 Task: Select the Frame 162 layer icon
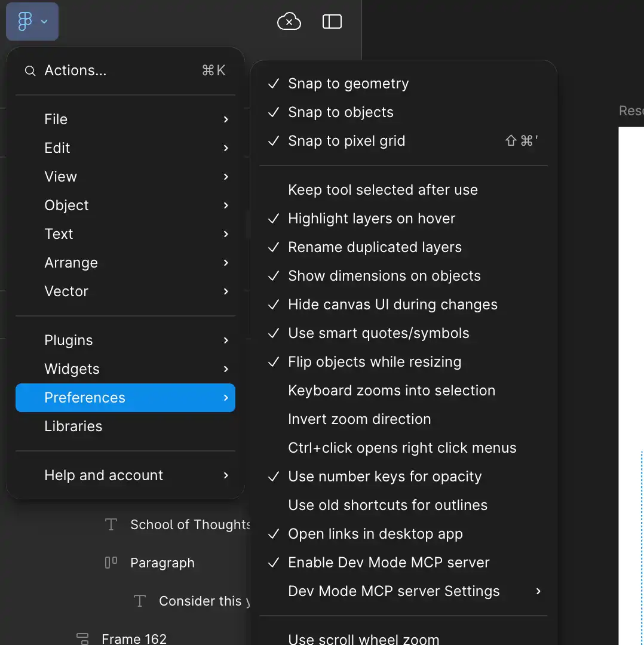(82, 638)
